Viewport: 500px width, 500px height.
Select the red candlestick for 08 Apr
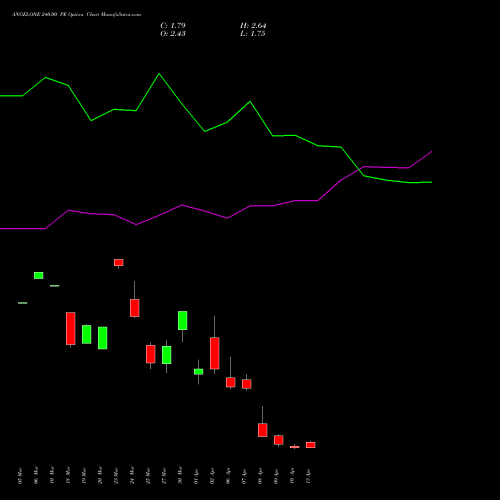(x=263, y=430)
